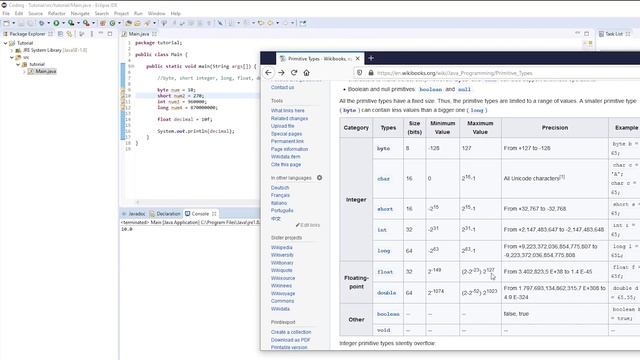Click Collapse All in Package Explorer
This screenshot has width=640, height=360.
tap(60, 34)
